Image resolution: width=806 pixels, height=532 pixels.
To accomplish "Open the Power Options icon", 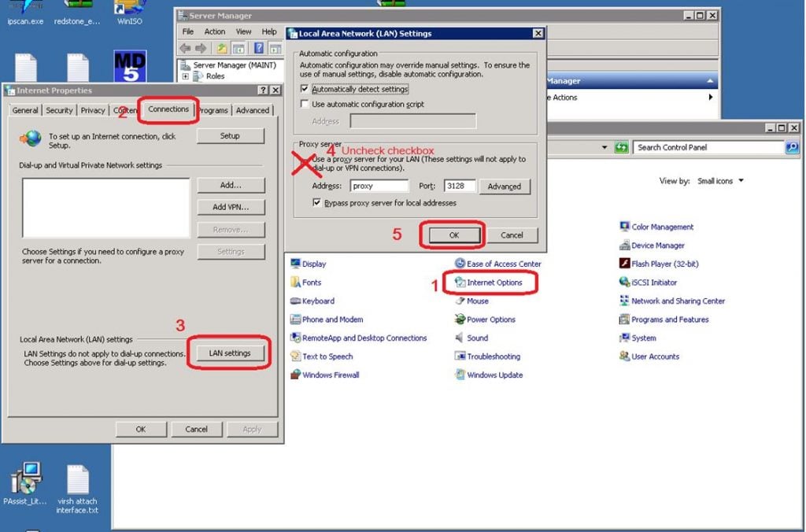I will click(460, 320).
